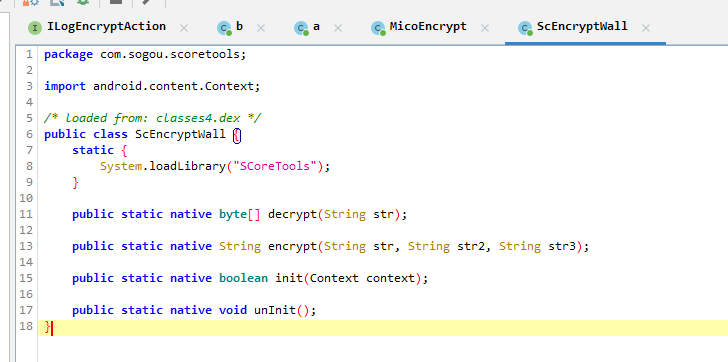728x362 pixels.
Task: Click line number 17 in the gutter
Action: coord(26,310)
